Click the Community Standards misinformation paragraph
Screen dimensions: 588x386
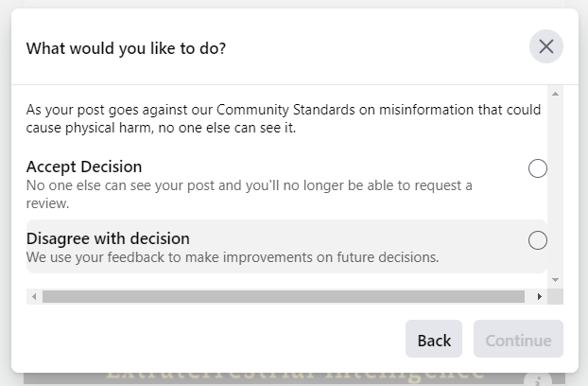pos(284,118)
